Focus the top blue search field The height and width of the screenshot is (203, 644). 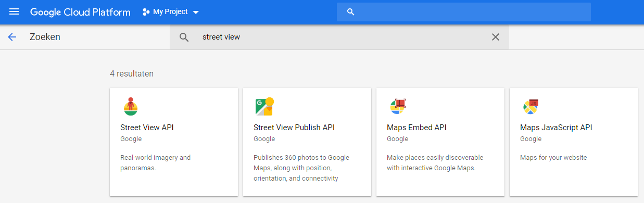[464, 12]
